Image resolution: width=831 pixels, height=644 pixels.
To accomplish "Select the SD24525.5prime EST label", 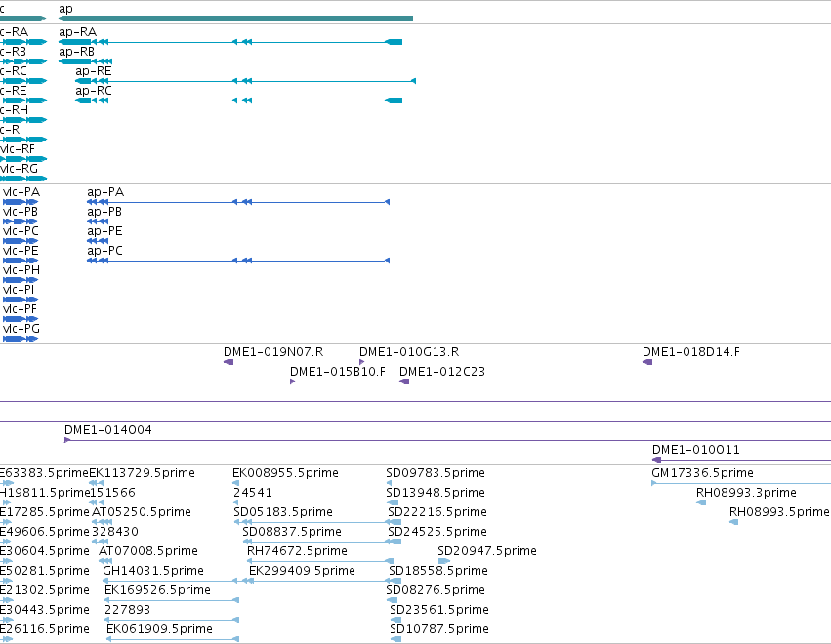I will [x=437, y=532].
